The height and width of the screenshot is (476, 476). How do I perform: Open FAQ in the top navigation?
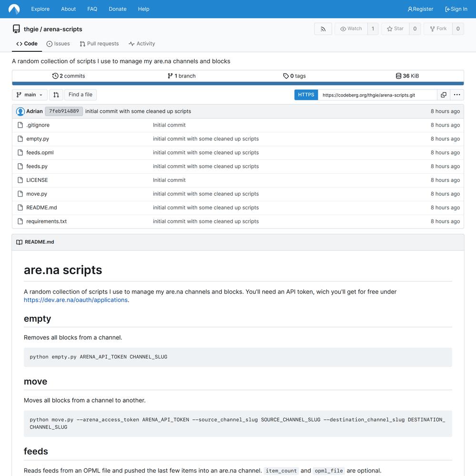92,9
